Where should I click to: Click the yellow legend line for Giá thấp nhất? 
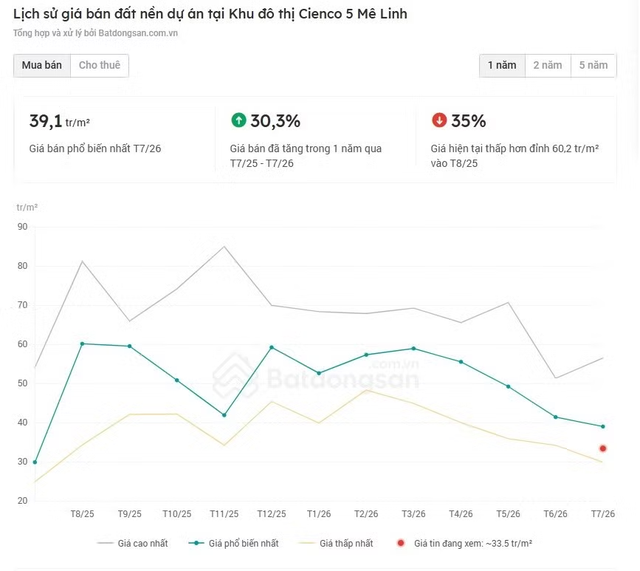click(x=307, y=543)
